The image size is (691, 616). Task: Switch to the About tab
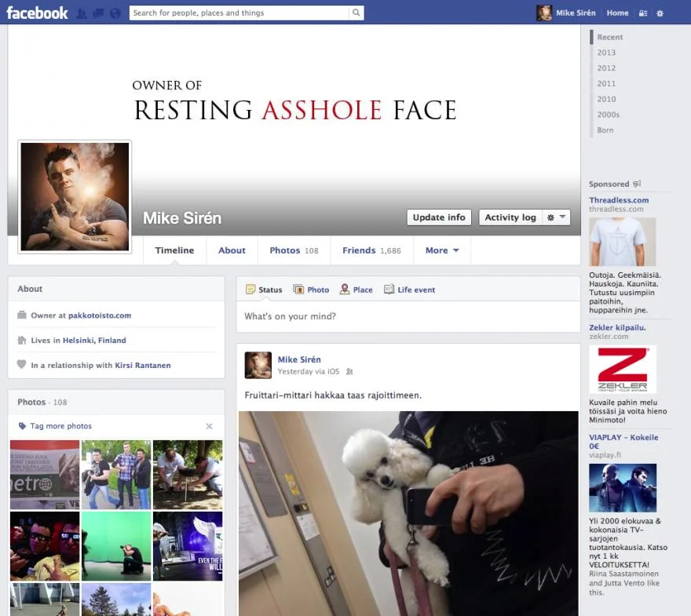(x=232, y=250)
